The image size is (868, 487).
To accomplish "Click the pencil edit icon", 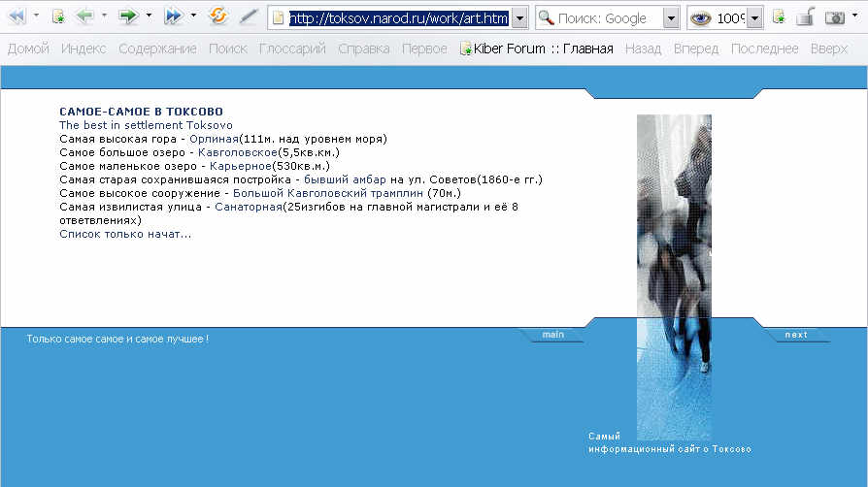I will point(250,16).
